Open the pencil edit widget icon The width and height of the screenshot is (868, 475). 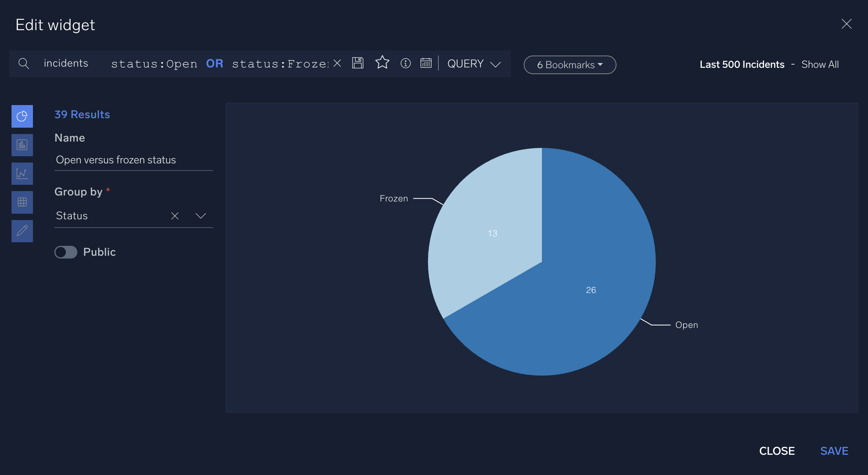(x=22, y=231)
